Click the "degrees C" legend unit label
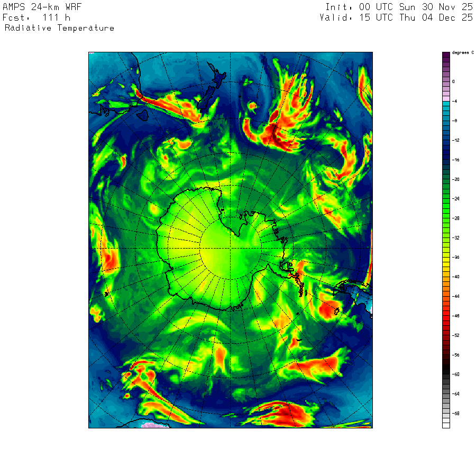 [463, 53]
